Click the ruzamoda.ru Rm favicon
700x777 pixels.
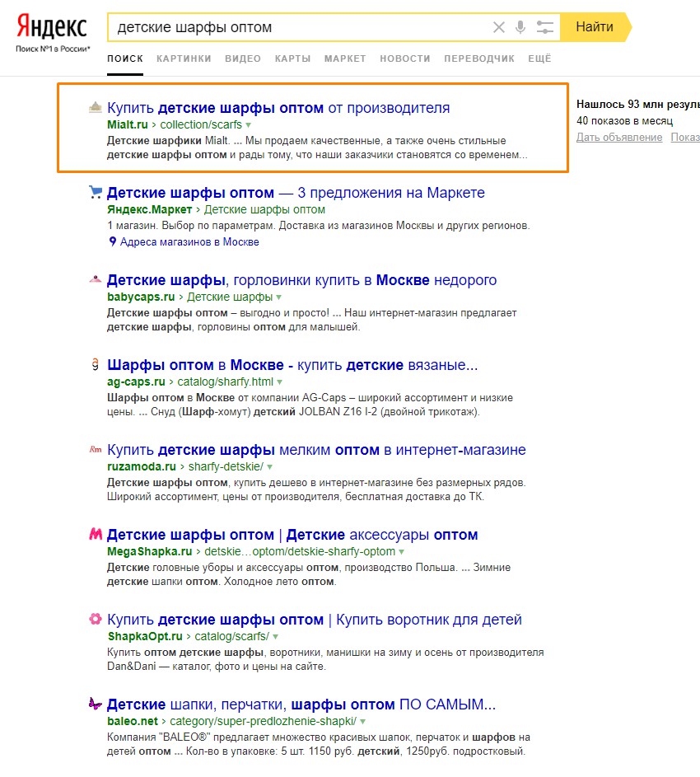point(95,449)
